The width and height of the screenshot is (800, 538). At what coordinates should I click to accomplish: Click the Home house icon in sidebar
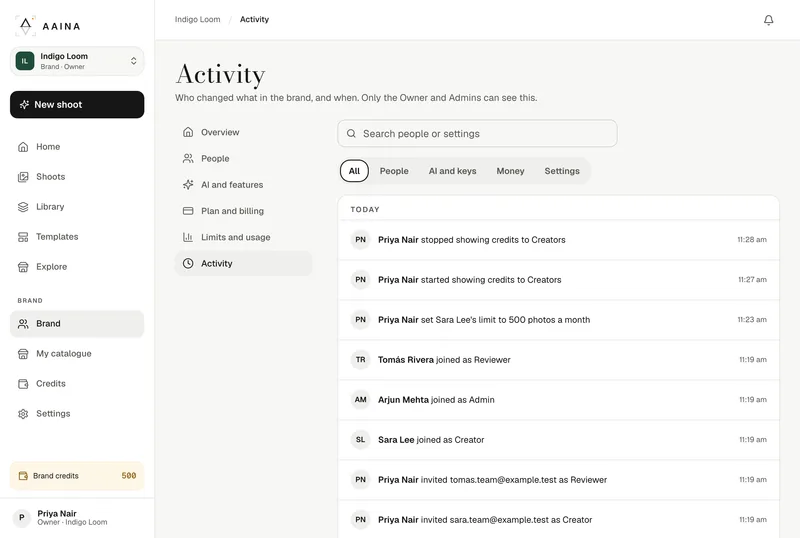[23, 147]
